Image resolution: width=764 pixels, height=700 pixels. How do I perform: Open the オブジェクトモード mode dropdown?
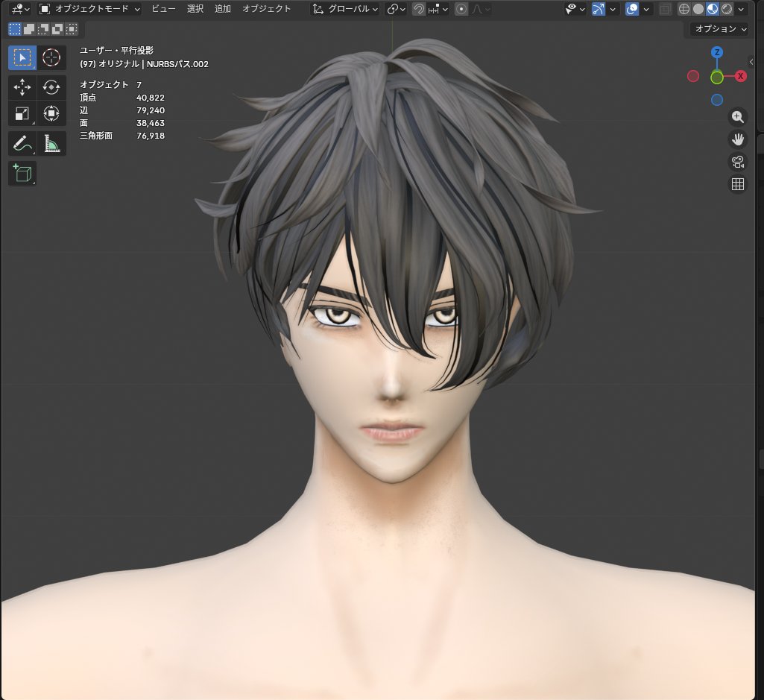(90, 9)
